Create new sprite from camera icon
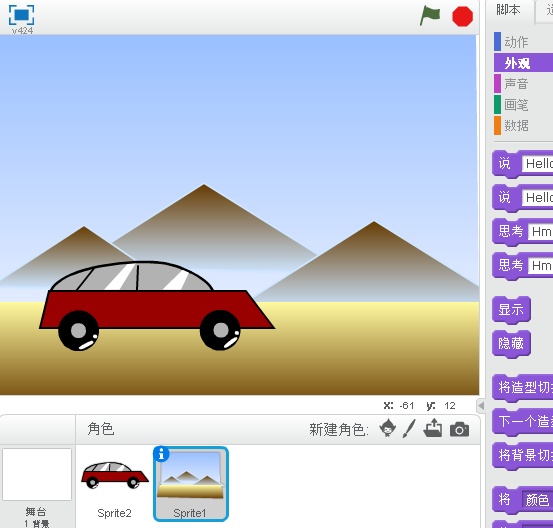Viewport: 553px width, 528px height. point(459,429)
